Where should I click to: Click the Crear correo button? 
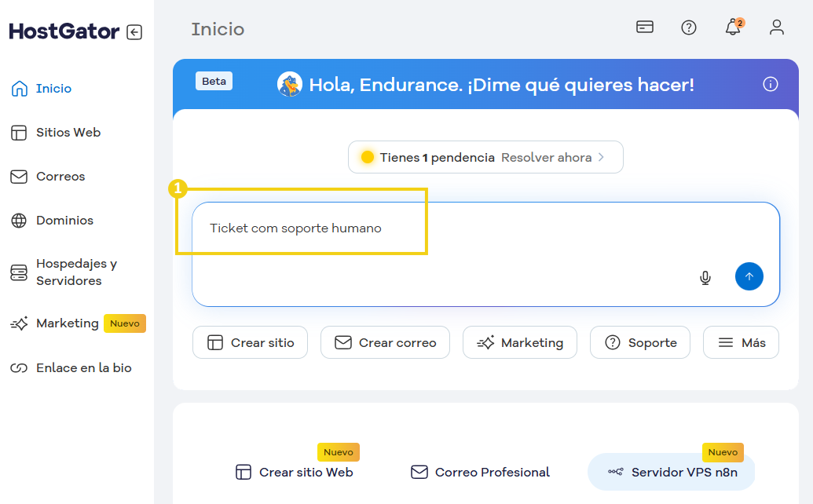385,342
